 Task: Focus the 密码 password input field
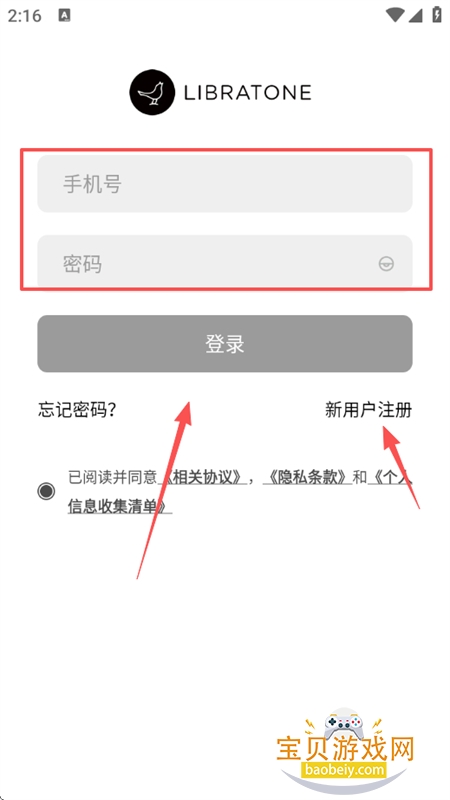click(x=225, y=261)
